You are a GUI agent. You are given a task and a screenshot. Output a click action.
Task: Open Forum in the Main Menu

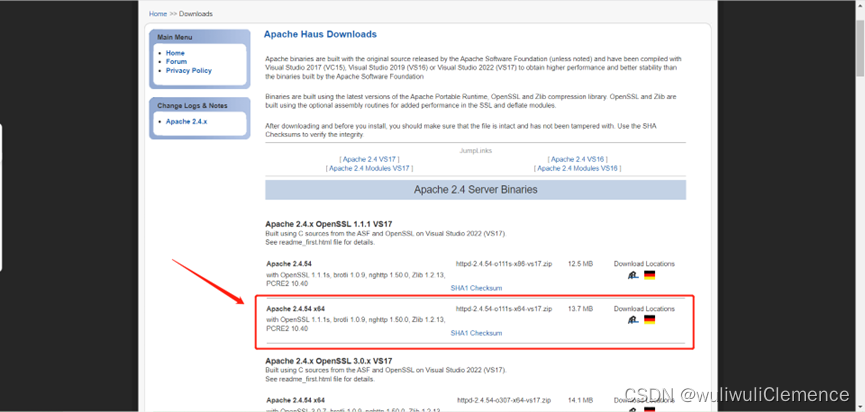tap(177, 62)
